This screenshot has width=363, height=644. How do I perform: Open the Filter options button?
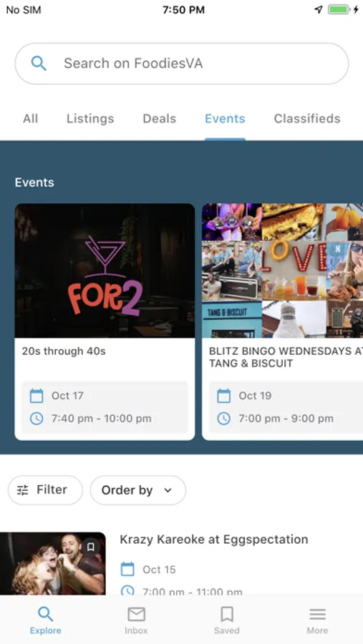pyautogui.click(x=45, y=490)
